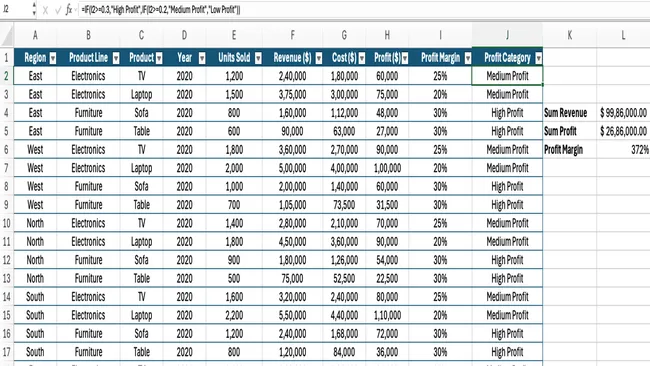Open the Units Sold filter dropdown
This screenshot has height=366, width=650.
pos(258,58)
